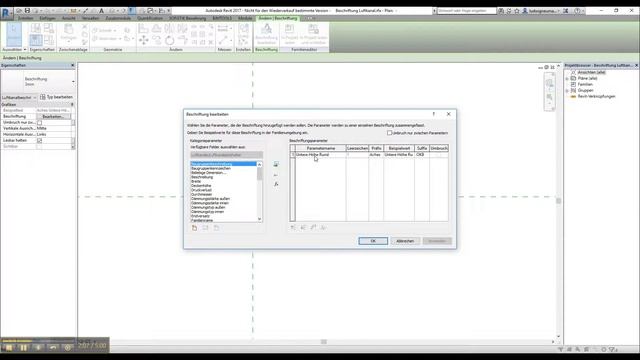Image resolution: width=640 pixels, height=360 pixels.
Task: Expand Pläne node in project browser
Action: tap(567, 78)
